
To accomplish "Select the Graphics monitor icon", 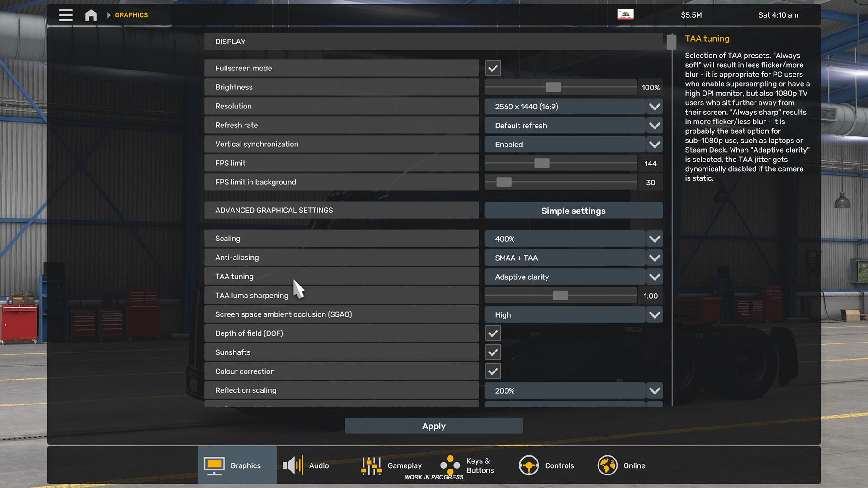I will (214, 465).
